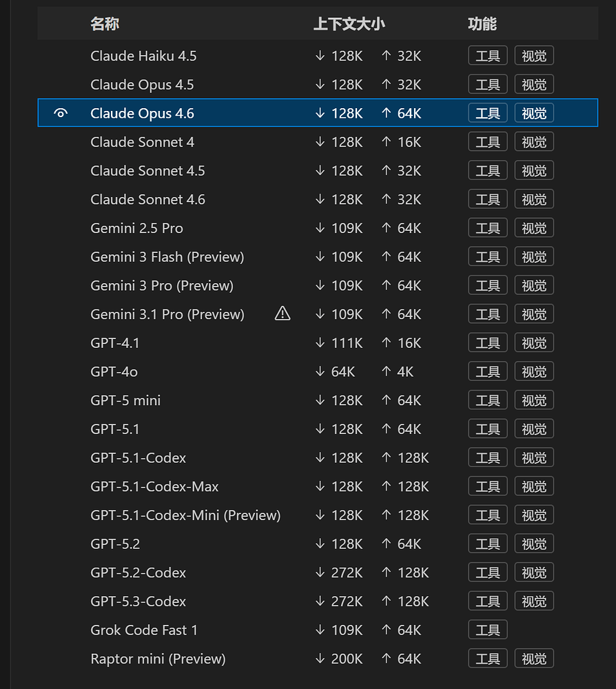The image size is (616, 689).
Task: Click 工具 tag on GPT-5.3-Codex
Action: pyautogui.click(x=488, y=601)
